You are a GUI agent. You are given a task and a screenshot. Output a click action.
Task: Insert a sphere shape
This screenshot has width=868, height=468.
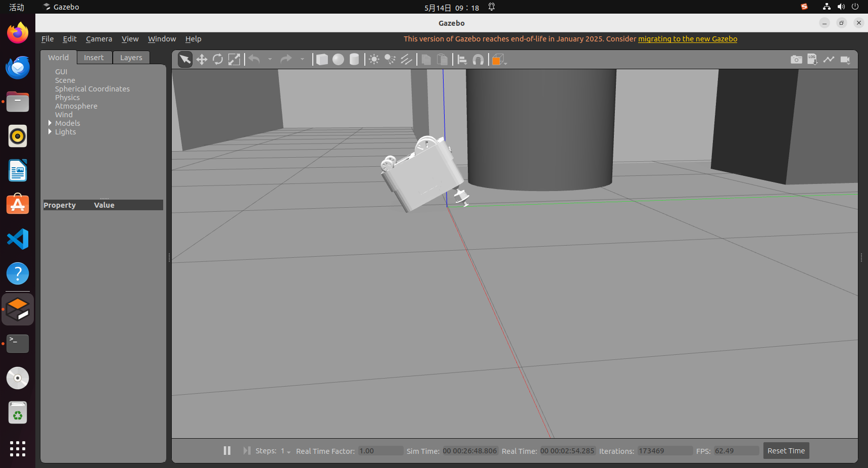pyautogui.click(x=338, y=60)
